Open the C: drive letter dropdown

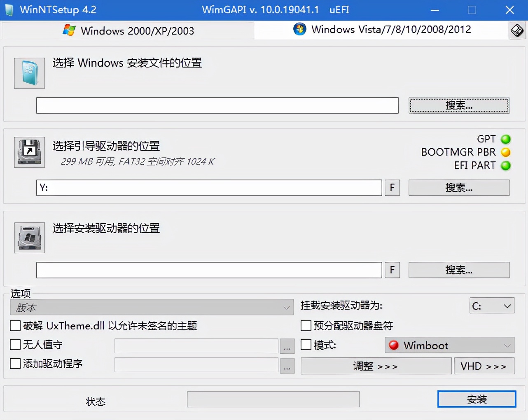click(x=492, y=306)
